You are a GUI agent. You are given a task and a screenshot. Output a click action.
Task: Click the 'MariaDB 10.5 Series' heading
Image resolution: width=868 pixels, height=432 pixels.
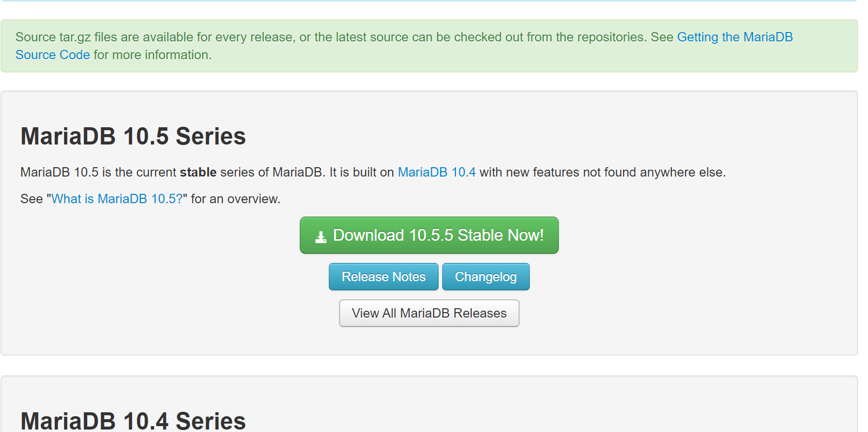133,136
